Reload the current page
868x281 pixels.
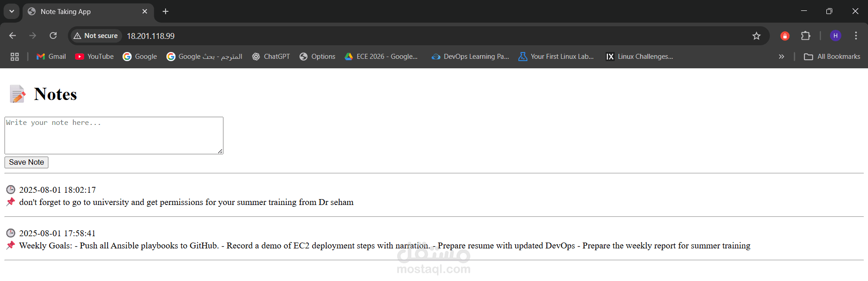click(x=53, y=36)
